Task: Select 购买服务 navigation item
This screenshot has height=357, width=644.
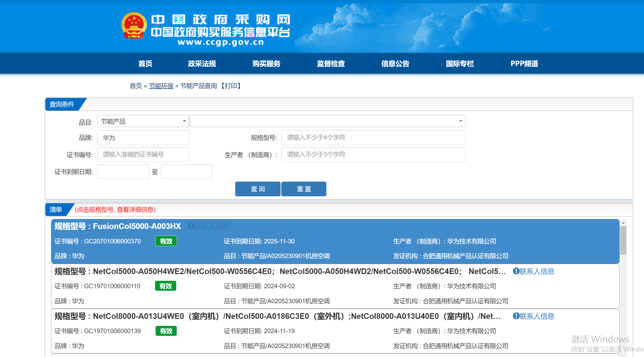Action: click(x=266, y=64)
